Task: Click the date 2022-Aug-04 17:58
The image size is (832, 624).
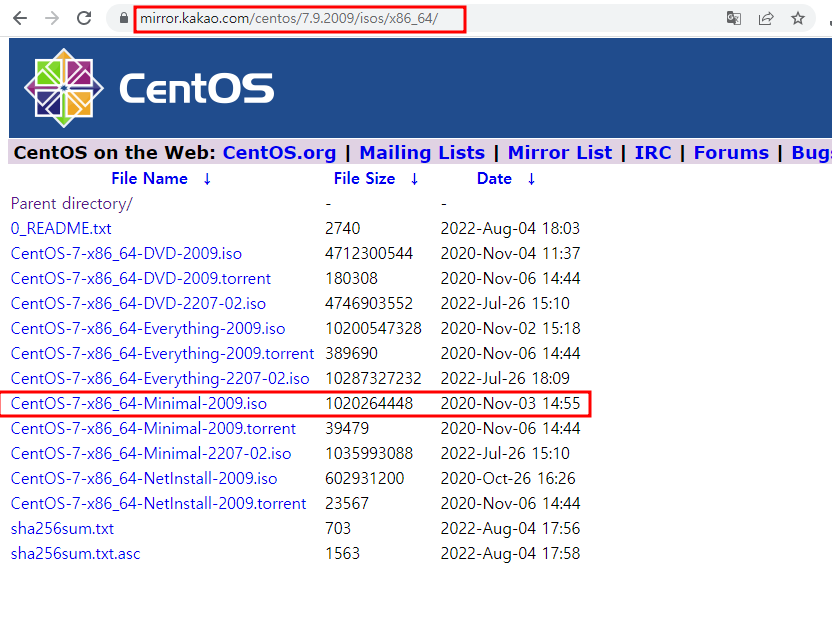Action: click(x=510, y=553)
